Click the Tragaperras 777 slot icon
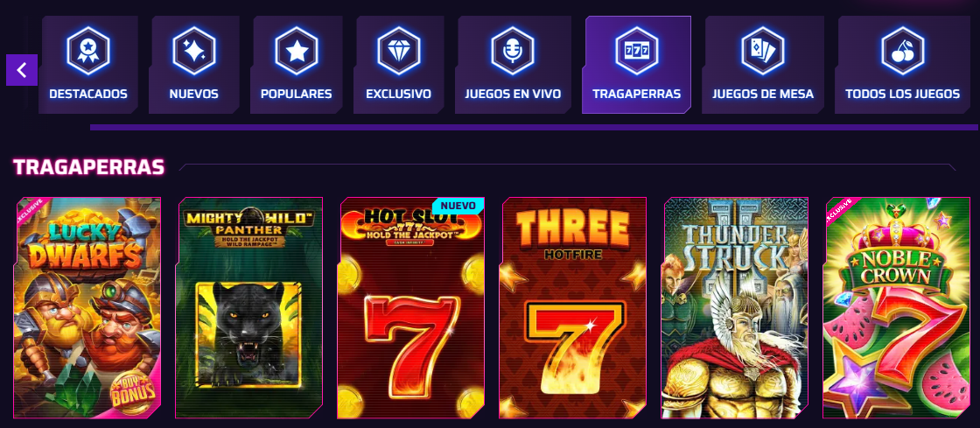This screenshot has width=980, height=428. [x=636, y=52]
